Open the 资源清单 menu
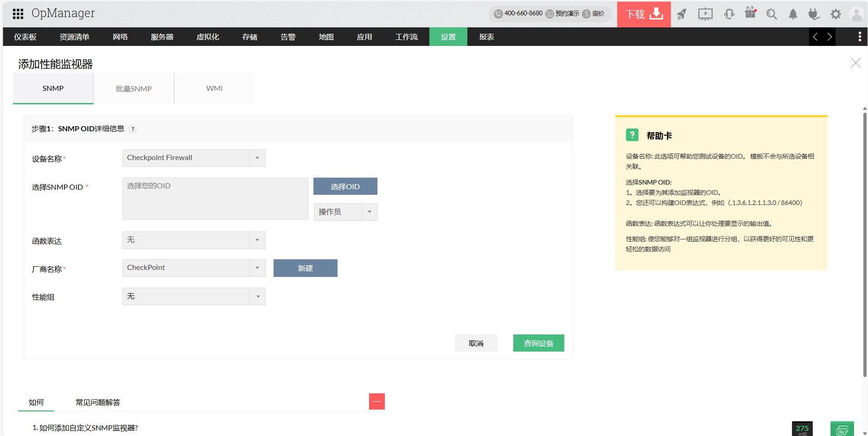This screenshot has height=436, width=868. tap(74, 37)
